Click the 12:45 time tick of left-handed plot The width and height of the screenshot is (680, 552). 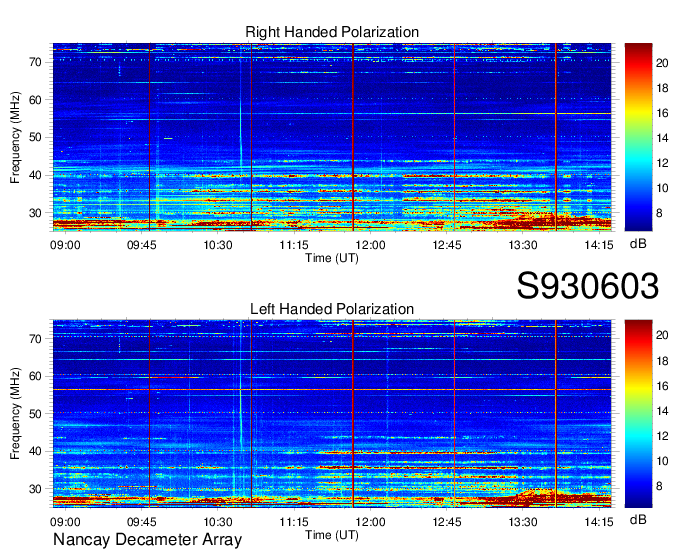coord(447,522)
